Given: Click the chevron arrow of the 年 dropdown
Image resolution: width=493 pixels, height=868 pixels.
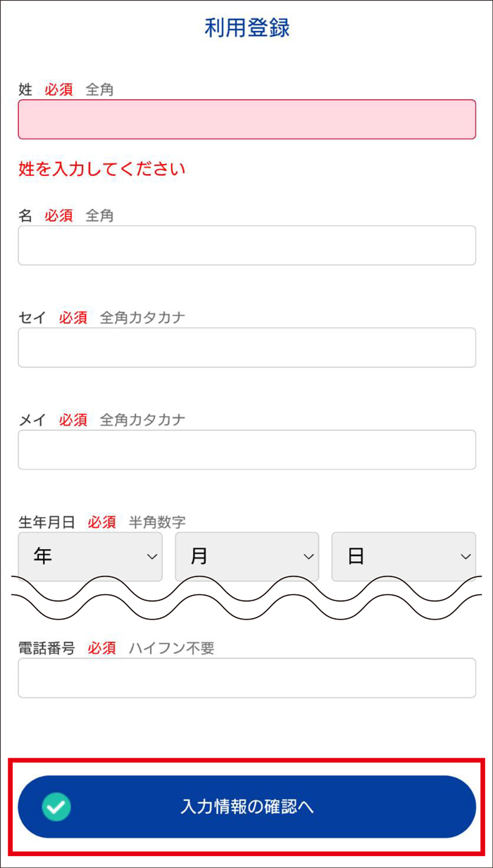Looking at the screenshot, I should tap(151, 557).
